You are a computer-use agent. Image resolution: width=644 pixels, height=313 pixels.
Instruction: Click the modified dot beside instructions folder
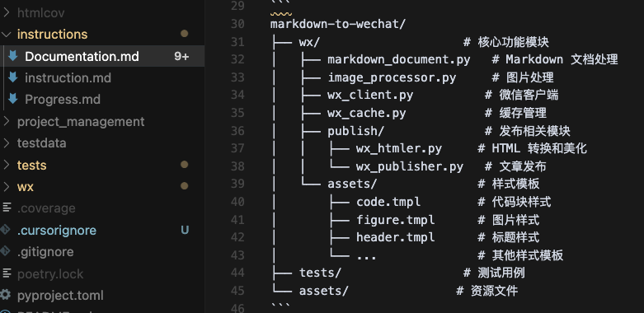pos(185,34)
